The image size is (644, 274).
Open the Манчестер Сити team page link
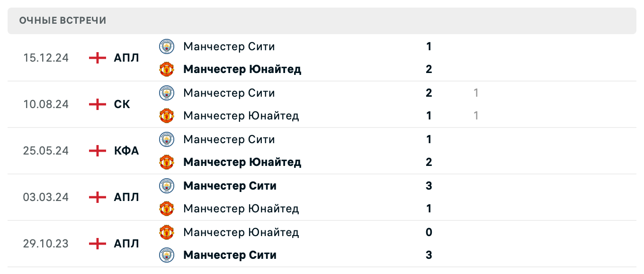[x=229, y=46]
